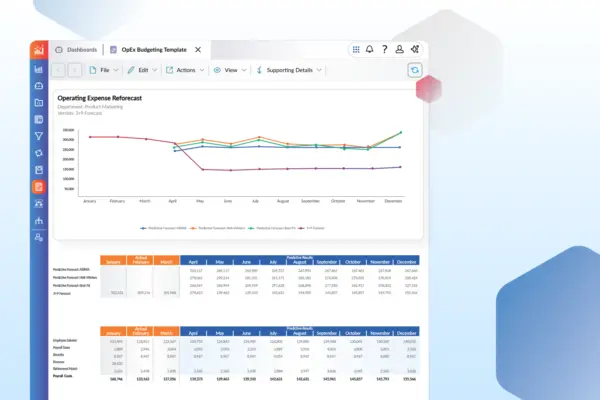Click the Version: 3+9 Forecast subtitle
The height and width of the screenshot is (400, 600).
(80, 113)
